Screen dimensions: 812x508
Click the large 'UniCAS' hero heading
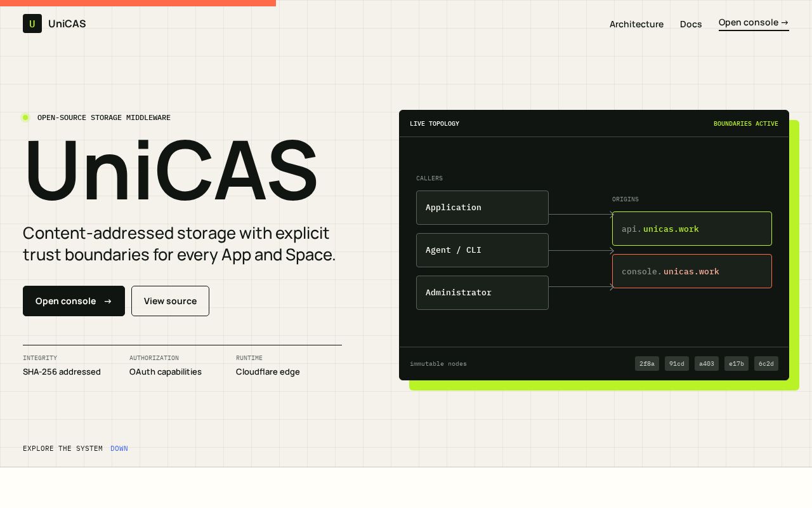pos(171,171)
